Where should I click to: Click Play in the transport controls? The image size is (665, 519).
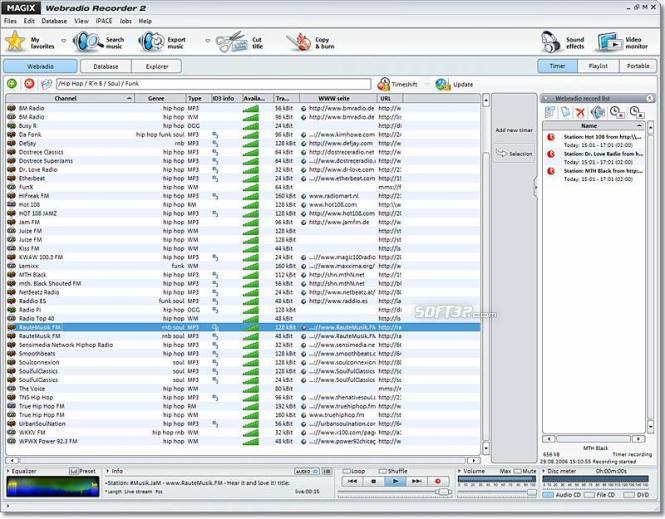coord(395,481)
